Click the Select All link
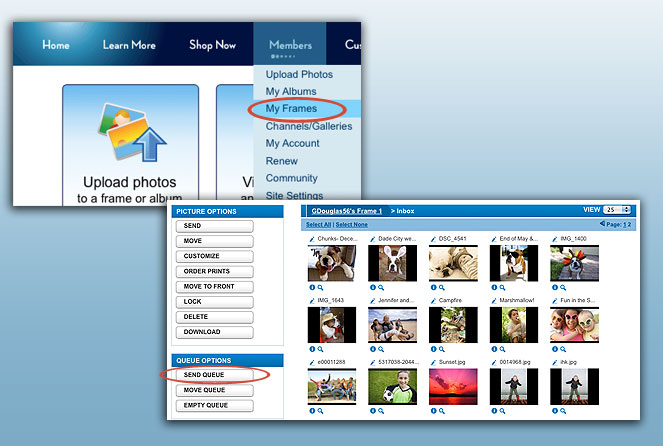This screenshot has width=663, height=446. point(318,224)
